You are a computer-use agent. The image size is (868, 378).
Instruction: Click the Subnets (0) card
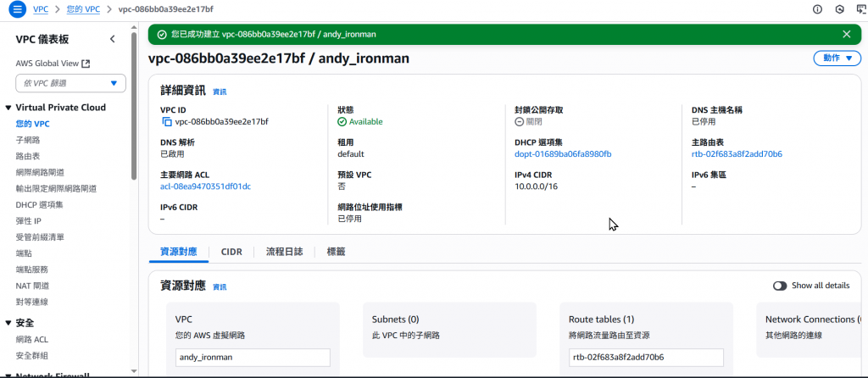(449, 330)
